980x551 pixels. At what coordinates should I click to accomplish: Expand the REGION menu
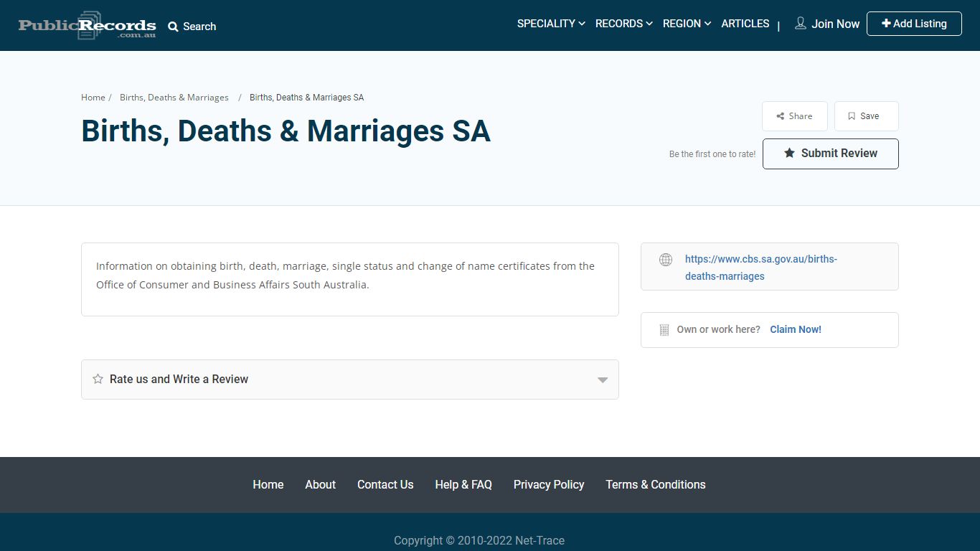pyautogui.click(x=687, y=24)
